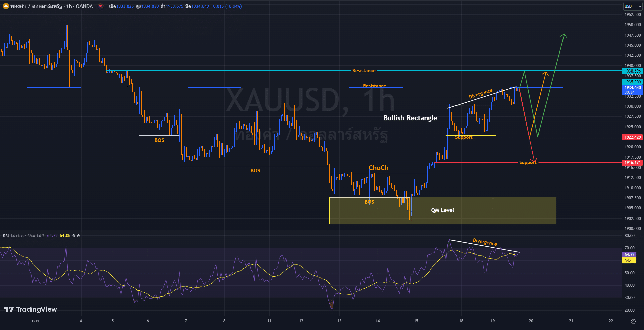Select the BOS label below the 11 session
Image resolution: width=644 pixels, height=330 pixels.
coord(255,171)
